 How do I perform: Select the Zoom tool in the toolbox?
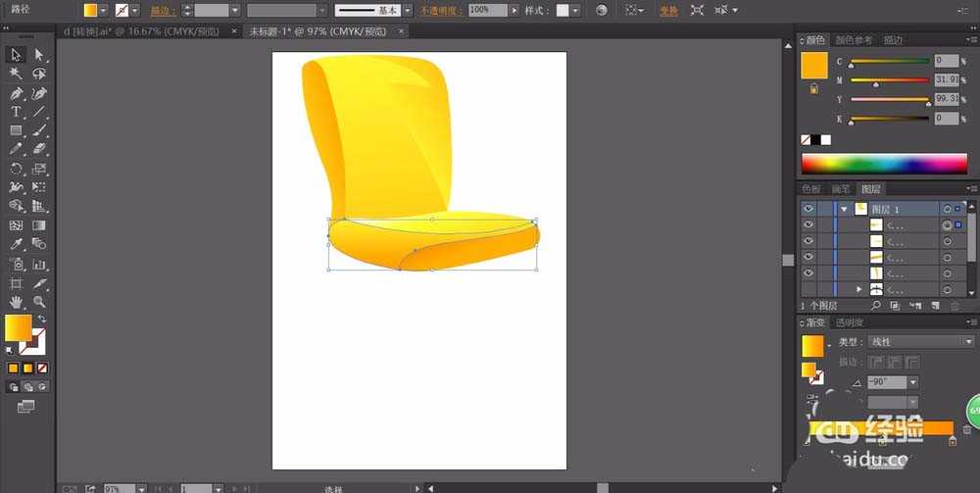(x=39, y=302)
